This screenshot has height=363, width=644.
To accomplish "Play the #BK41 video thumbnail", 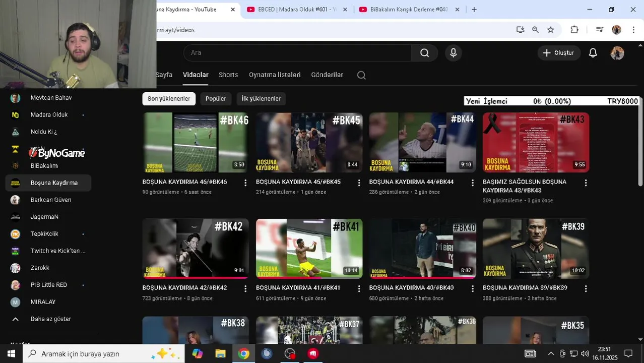I will (309, 249).
